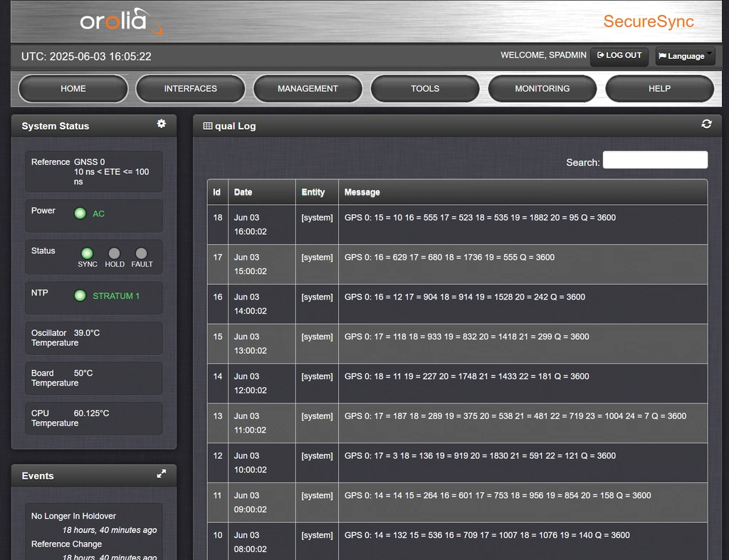
Task: Open the Language dropdown
Action: click(x=685, y=56)
